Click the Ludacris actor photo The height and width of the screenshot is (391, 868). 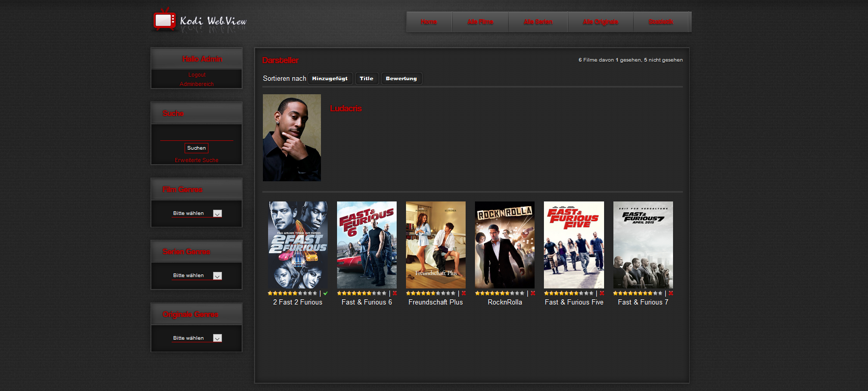[292, 138]
